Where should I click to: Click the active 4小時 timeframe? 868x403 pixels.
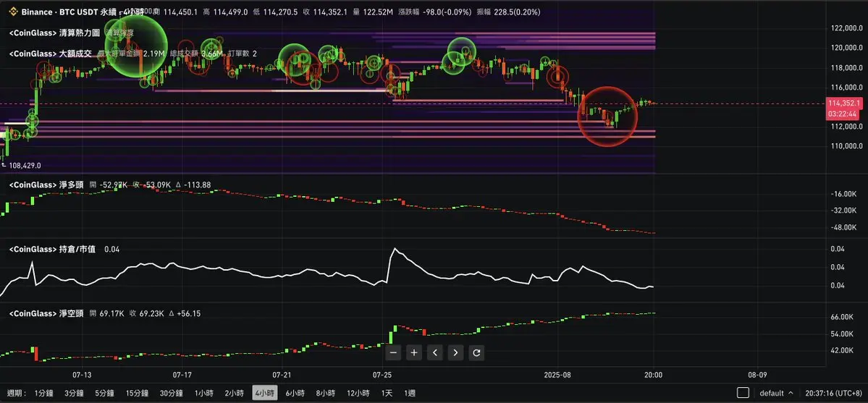coord(265,393)
